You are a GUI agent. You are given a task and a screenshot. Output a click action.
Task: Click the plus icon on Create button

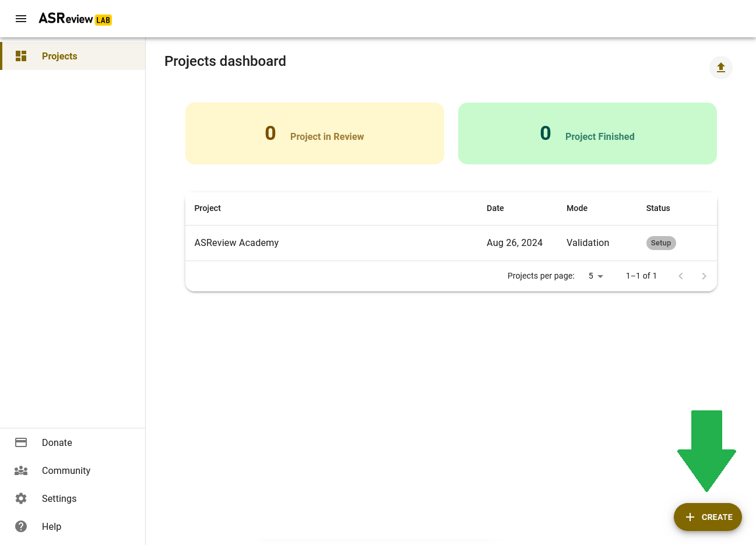pyautogui.click(x=690, y=517)
